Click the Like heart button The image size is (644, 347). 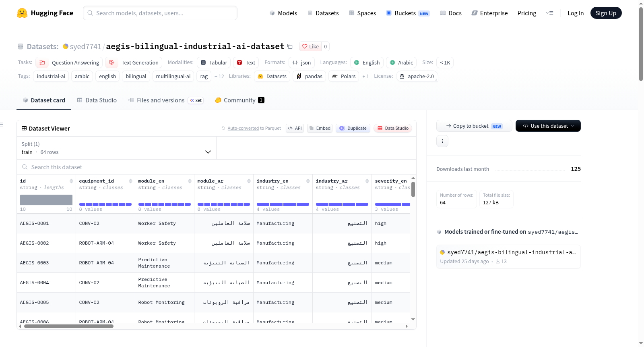point(310,46)
